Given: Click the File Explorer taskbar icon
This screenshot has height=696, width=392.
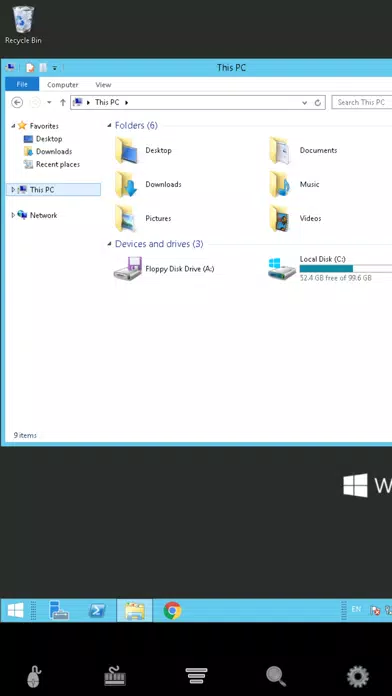Looking at the screenshot, I should click(135, 610).
